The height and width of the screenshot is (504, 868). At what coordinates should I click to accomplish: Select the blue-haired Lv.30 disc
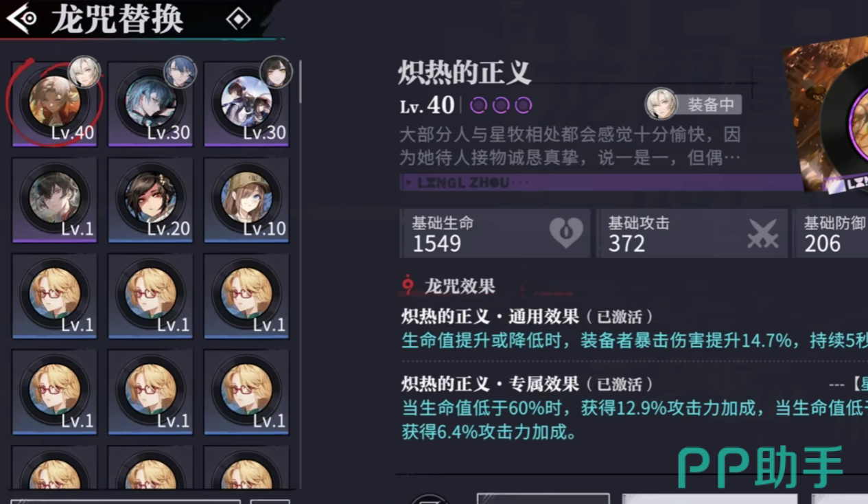(151, 104)
